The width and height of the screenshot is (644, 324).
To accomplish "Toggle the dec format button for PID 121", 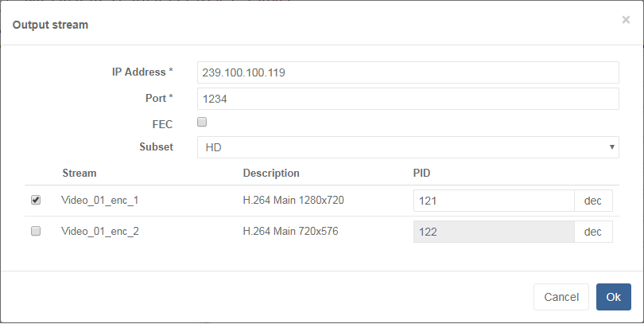I will click(593, 201).
